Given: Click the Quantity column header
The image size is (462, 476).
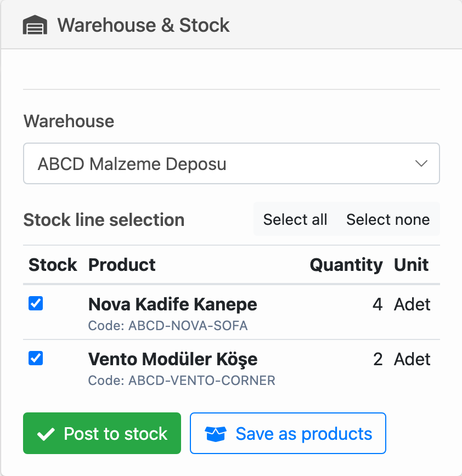Looking at the screenshot, I should pyautogui.click(x=346, y=265).
